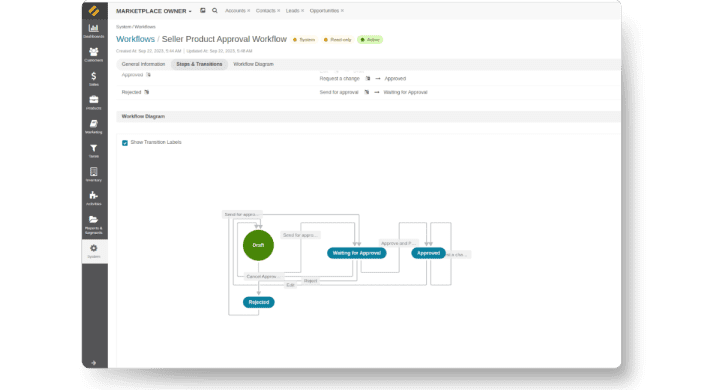The width and height of the screenshot is (720, 390).
Task: Click the search magnifier icon
Action: (214, 11)
